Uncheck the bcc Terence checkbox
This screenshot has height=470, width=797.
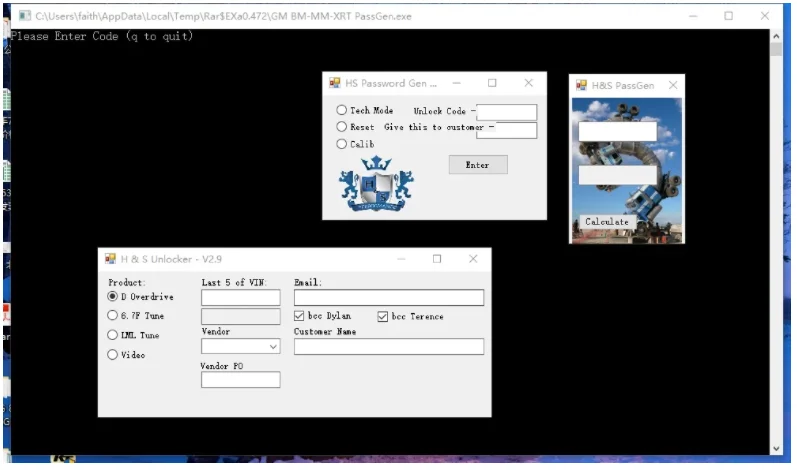pyautogui.click(x=383, y=317)
